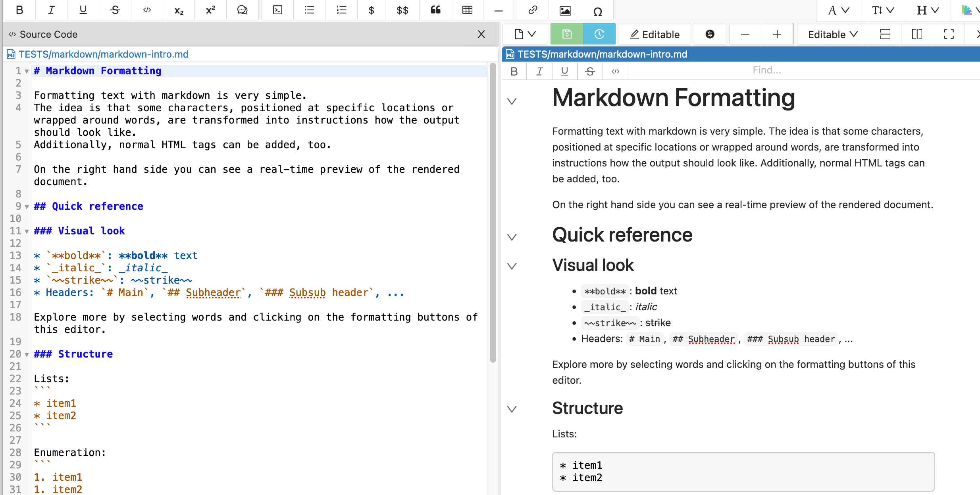Open special characters with the Omega icon
The width and height of the screenshot is (980, 495).
coord(597,12)
